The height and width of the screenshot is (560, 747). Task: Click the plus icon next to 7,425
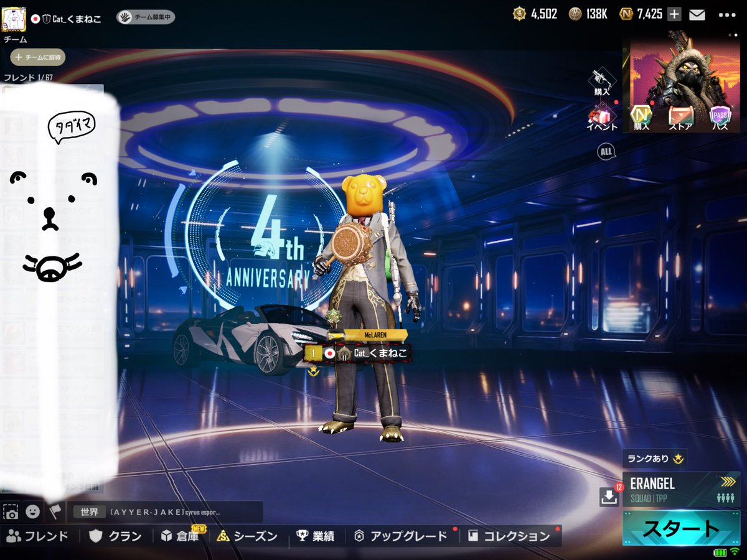(674, 14)
